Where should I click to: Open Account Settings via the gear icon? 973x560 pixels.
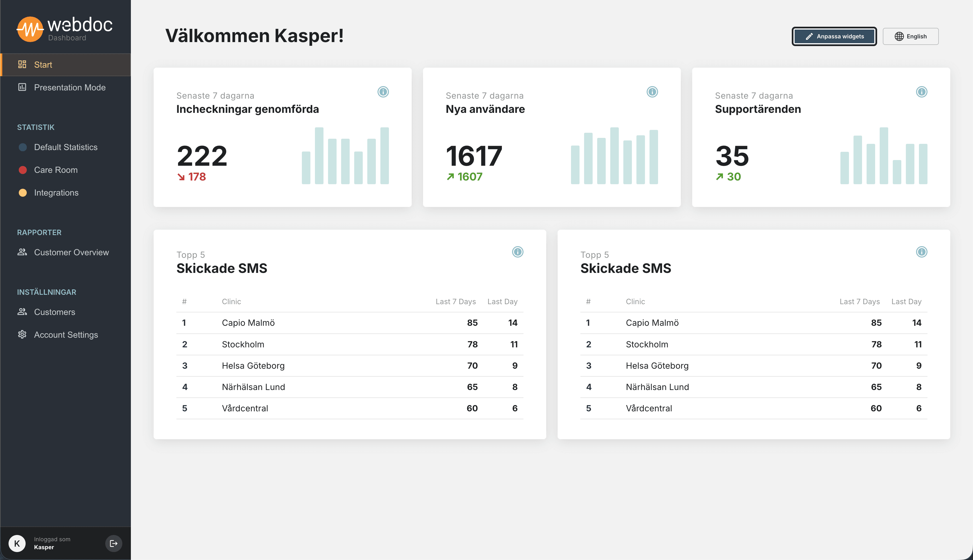(x=22, y=335)
